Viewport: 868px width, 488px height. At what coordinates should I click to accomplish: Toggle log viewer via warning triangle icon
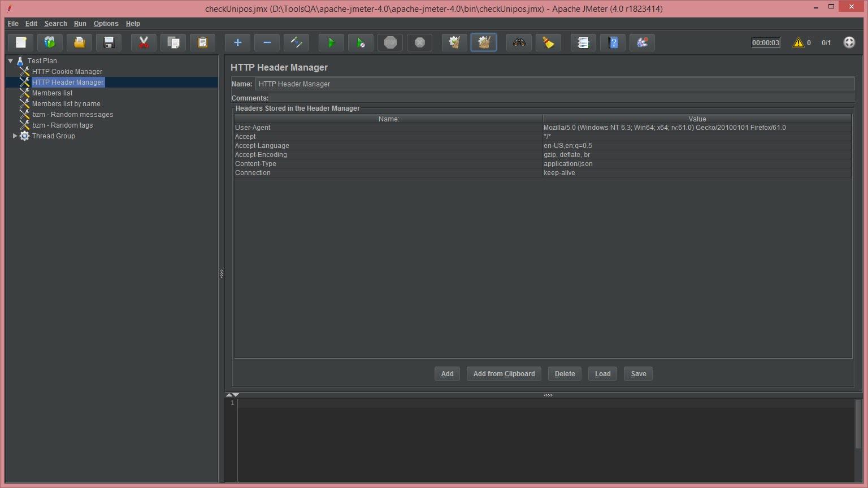pos(798,42)
